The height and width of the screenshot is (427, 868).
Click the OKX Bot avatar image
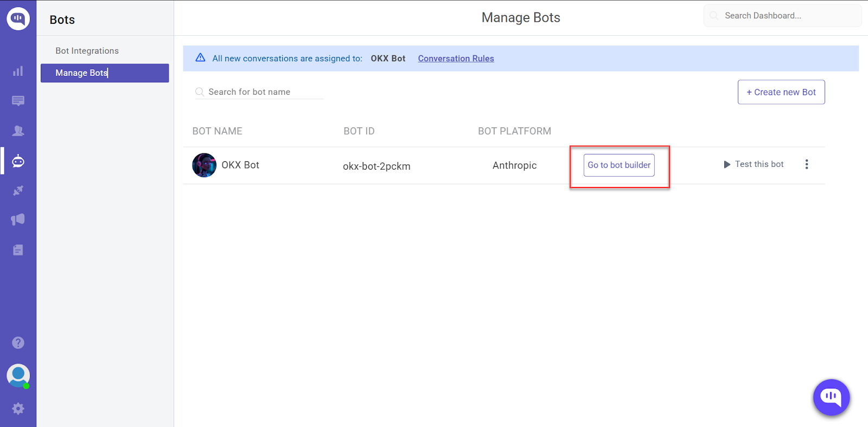(x=204, y=165)
